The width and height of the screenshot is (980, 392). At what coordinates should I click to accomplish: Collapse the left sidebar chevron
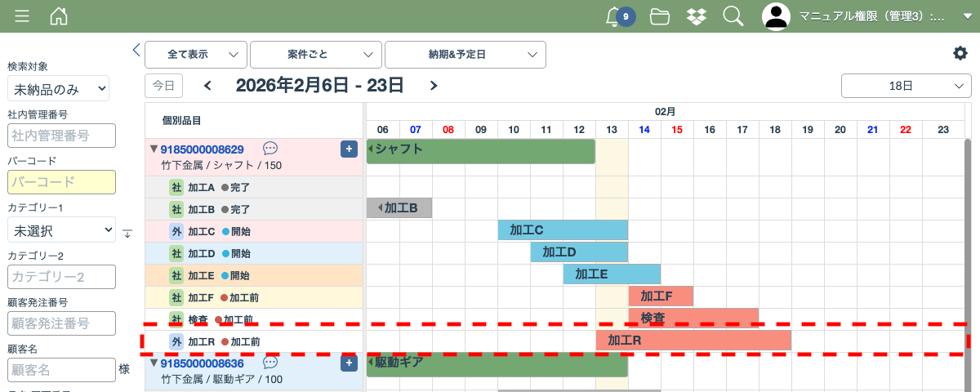click(x=136, y=50)
